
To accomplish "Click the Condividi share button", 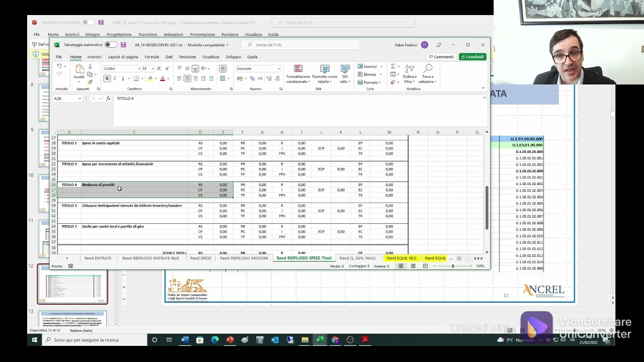I will [472, 57].
